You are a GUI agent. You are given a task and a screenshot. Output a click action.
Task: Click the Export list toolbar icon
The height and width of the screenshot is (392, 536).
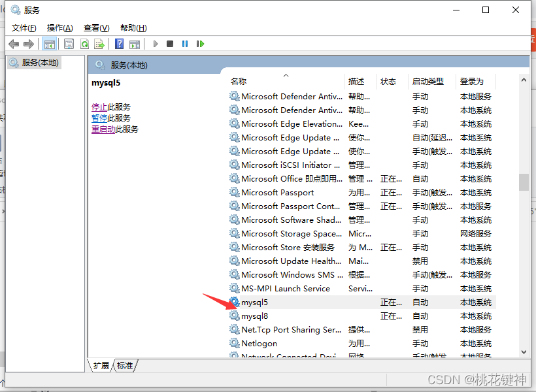click(99, 44)
